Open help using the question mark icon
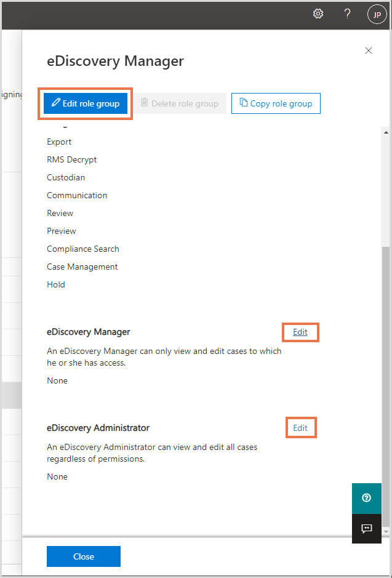Screen dimensions: 392x578 [347, 13]
